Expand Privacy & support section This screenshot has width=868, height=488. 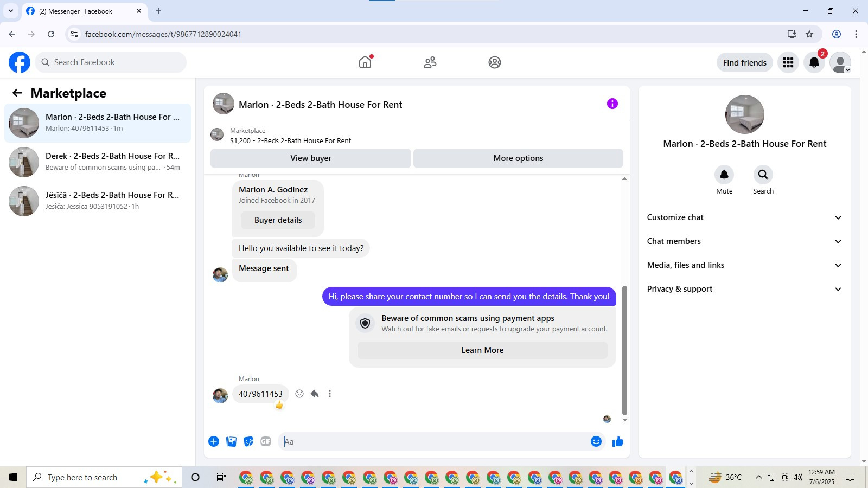pos(744,289)
